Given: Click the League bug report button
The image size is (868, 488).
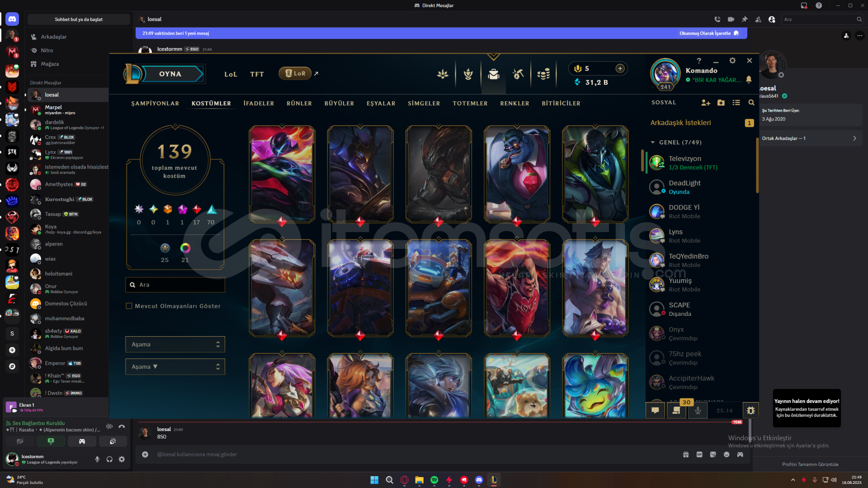Looking at the screenshot, I should [750, 410].
